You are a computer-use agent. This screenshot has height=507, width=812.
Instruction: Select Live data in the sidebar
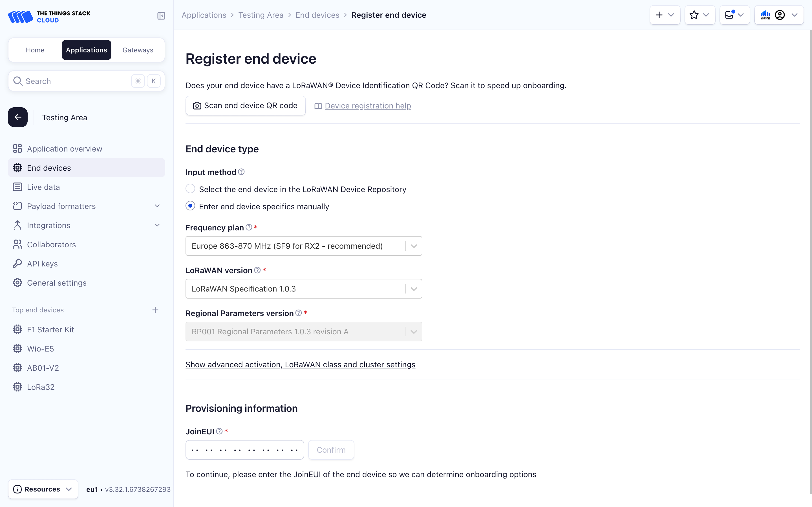coord(43,187)
